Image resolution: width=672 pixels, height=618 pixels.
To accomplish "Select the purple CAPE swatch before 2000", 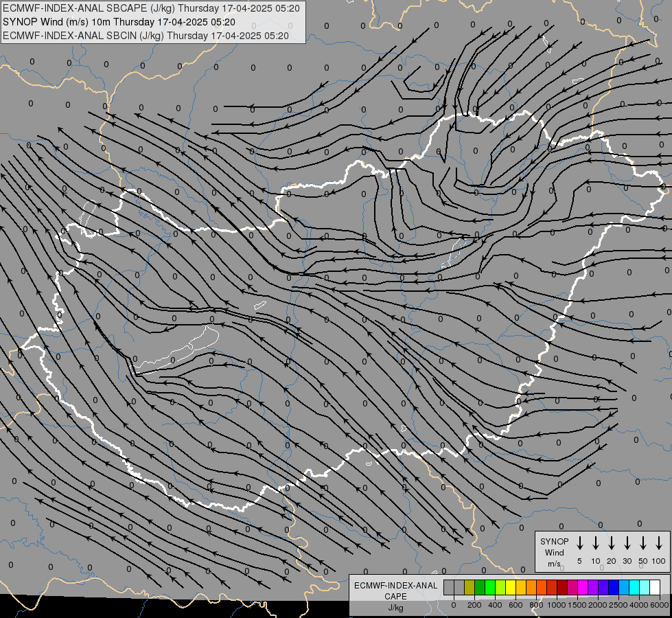I will (594, 587).
